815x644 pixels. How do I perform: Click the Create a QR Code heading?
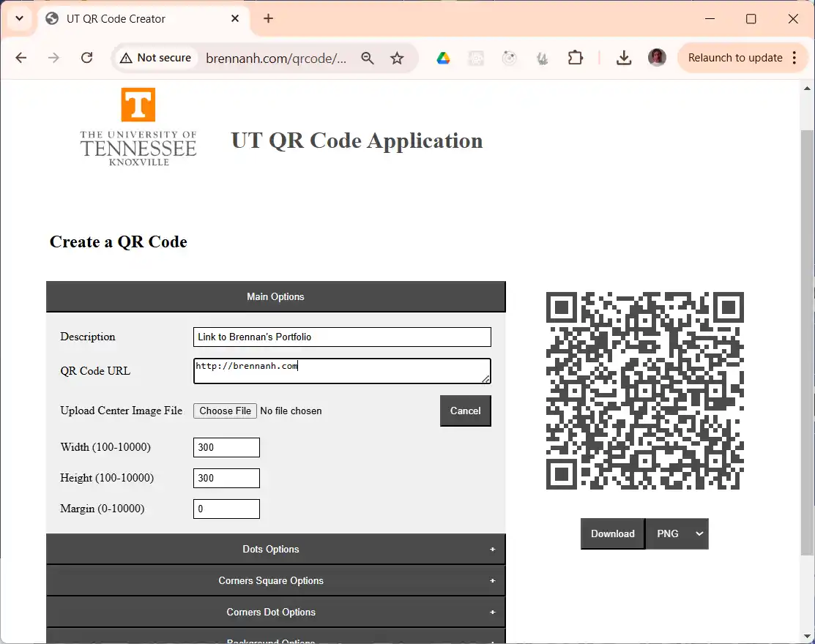pos(119,242)
